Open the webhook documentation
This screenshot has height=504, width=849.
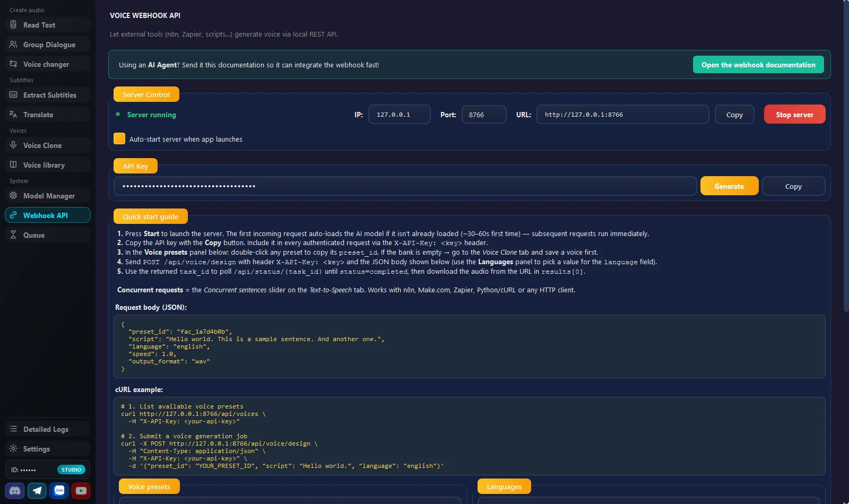click(x=758, y=65)
